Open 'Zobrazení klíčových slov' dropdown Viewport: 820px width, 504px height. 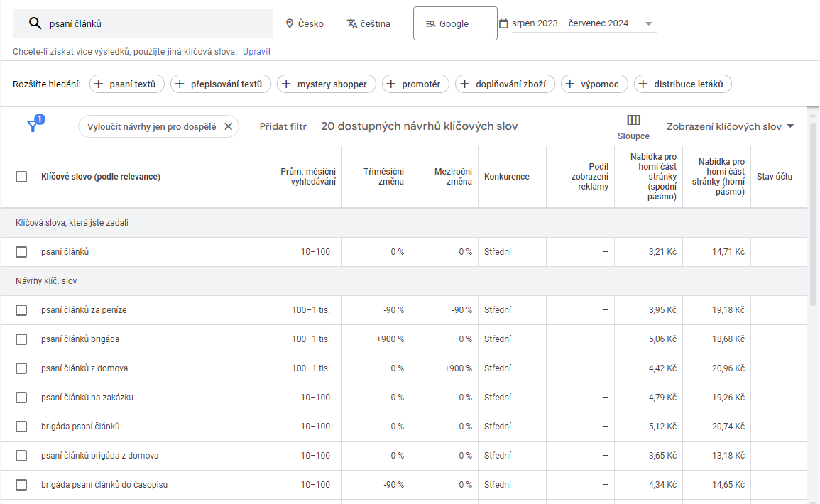tap(730, 126)
